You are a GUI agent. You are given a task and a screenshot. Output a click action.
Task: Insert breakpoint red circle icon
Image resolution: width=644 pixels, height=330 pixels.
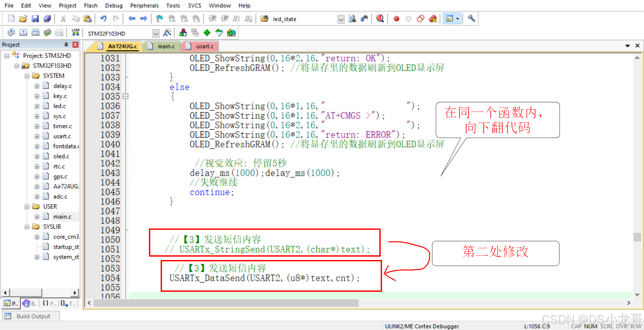[396, 19]
